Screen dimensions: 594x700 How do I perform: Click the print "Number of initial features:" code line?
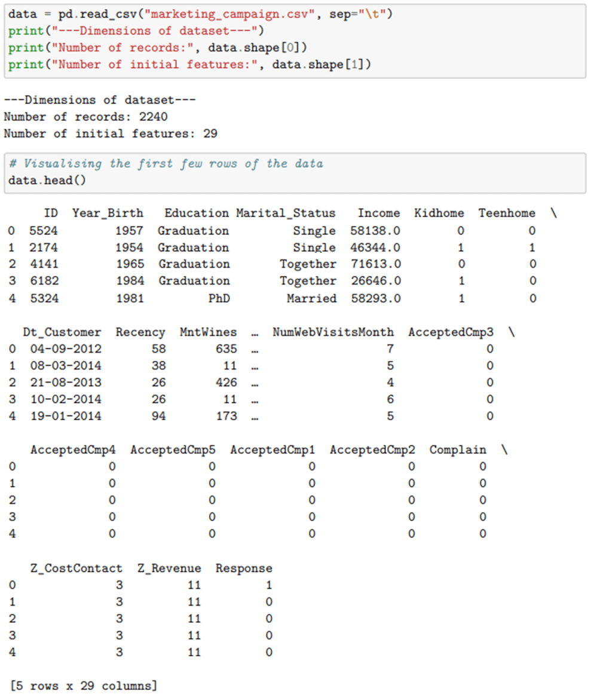pos(189,65)
